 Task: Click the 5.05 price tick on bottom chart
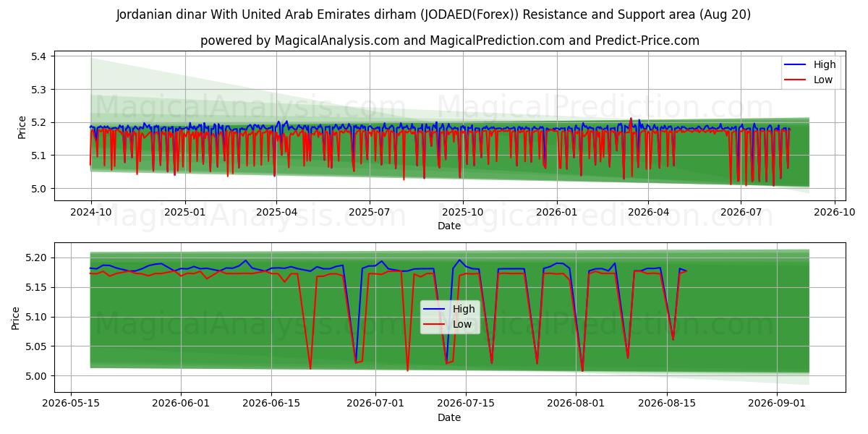[x=36, y=347]
